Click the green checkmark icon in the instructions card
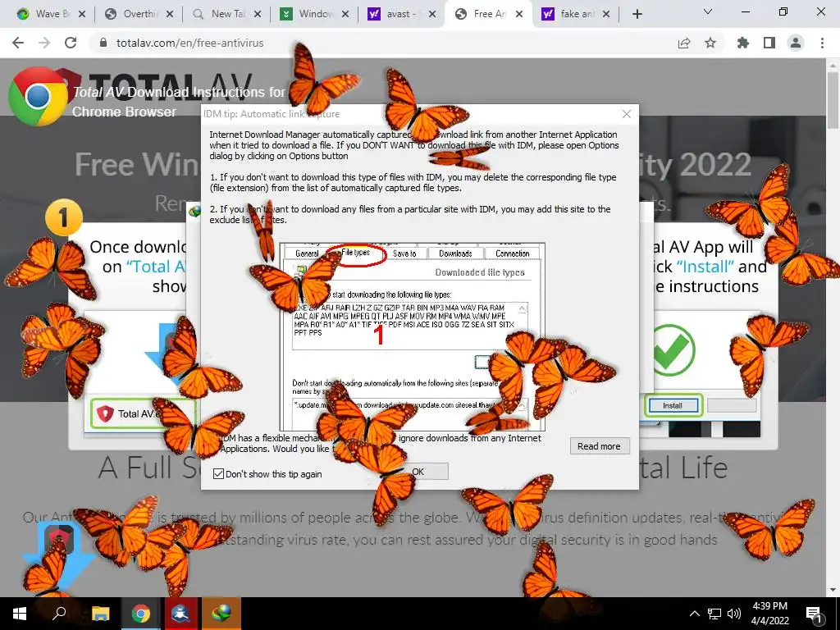 coord(673,349)
